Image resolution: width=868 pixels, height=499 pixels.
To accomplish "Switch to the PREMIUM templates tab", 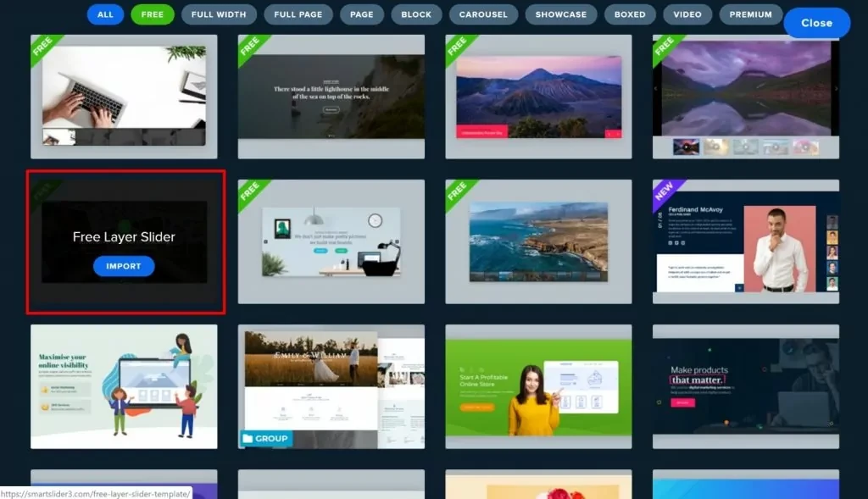I will pos(750,14).
